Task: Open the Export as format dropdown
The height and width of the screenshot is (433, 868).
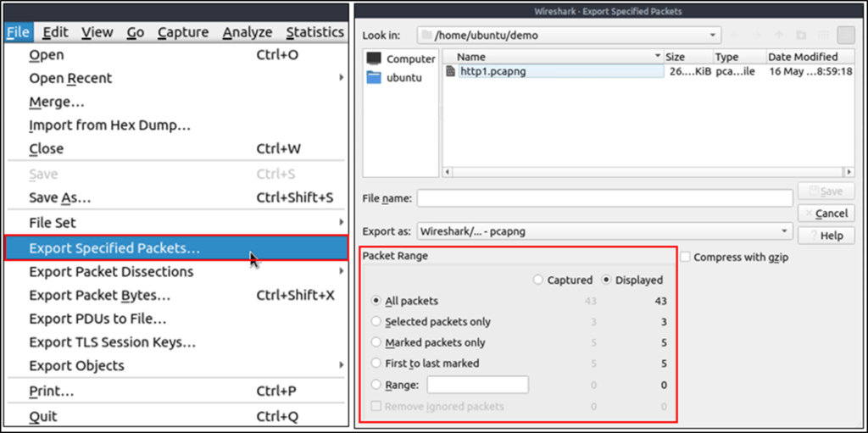Action: coord(604,231)
